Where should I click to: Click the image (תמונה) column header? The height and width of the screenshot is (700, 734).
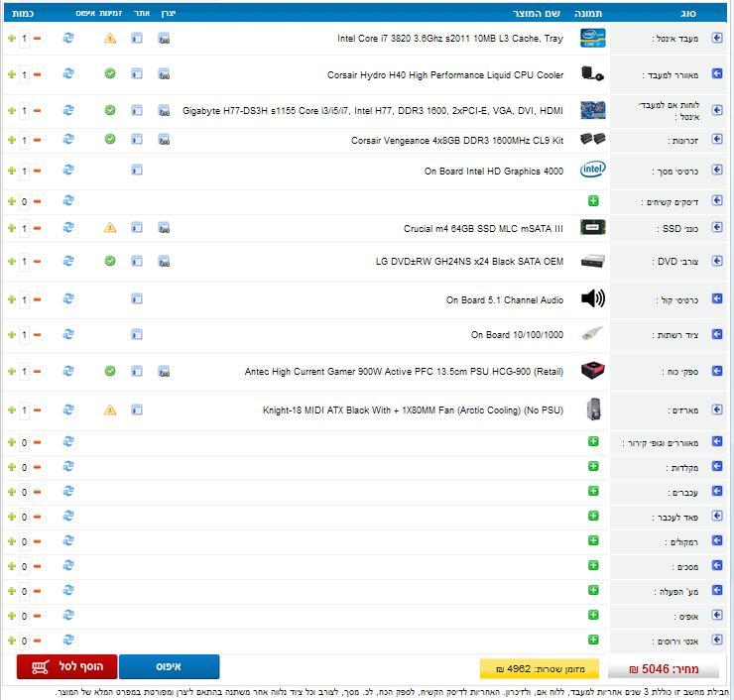click(588, 14)
